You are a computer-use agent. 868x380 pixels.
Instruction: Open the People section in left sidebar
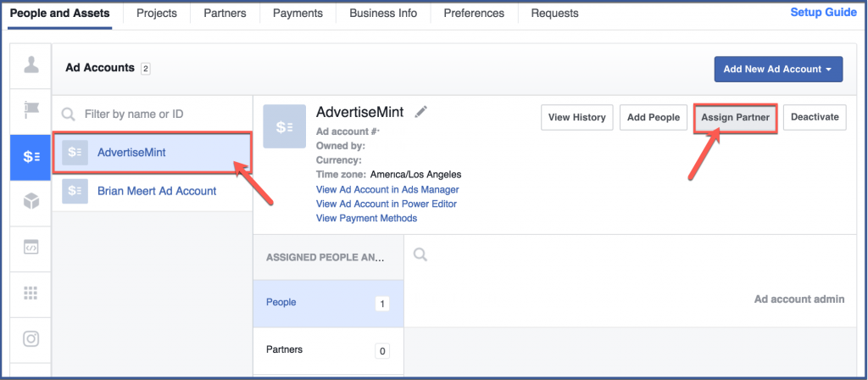pyautogui.click(x=31, y=65)
